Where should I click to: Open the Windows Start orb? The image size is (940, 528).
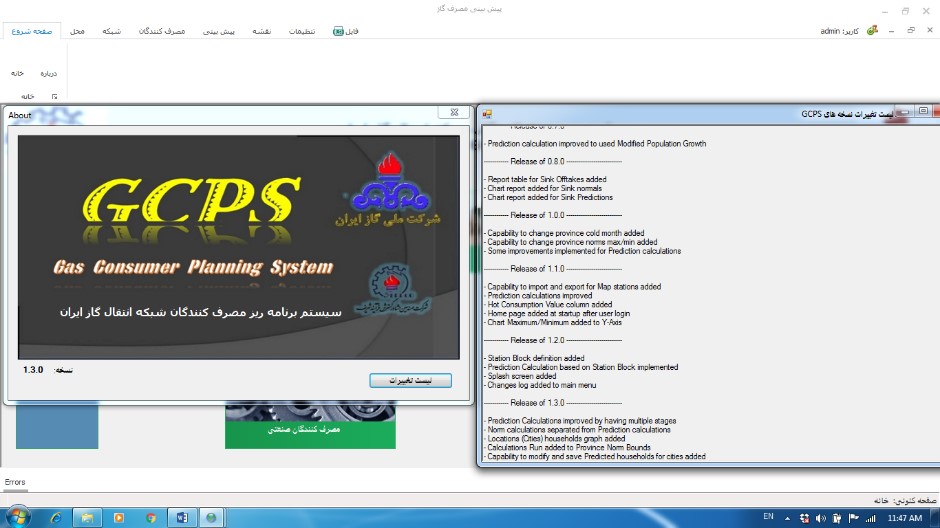click(17, 517)
